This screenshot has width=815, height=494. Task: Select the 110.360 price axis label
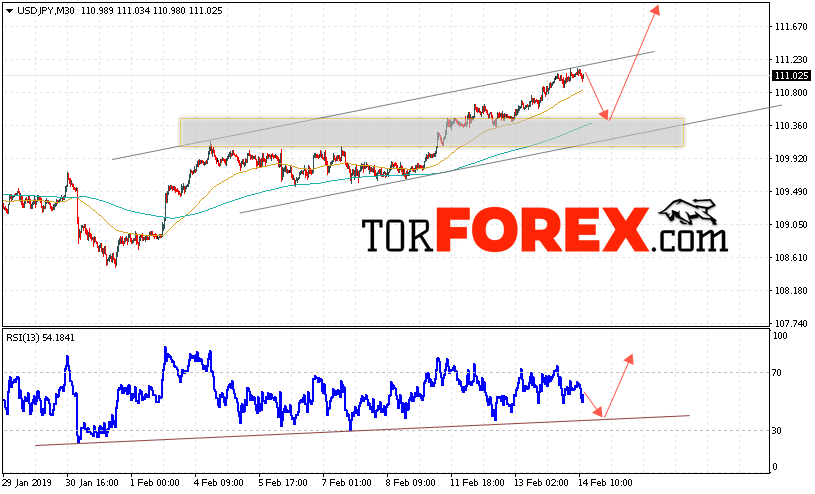click(791, 125)
